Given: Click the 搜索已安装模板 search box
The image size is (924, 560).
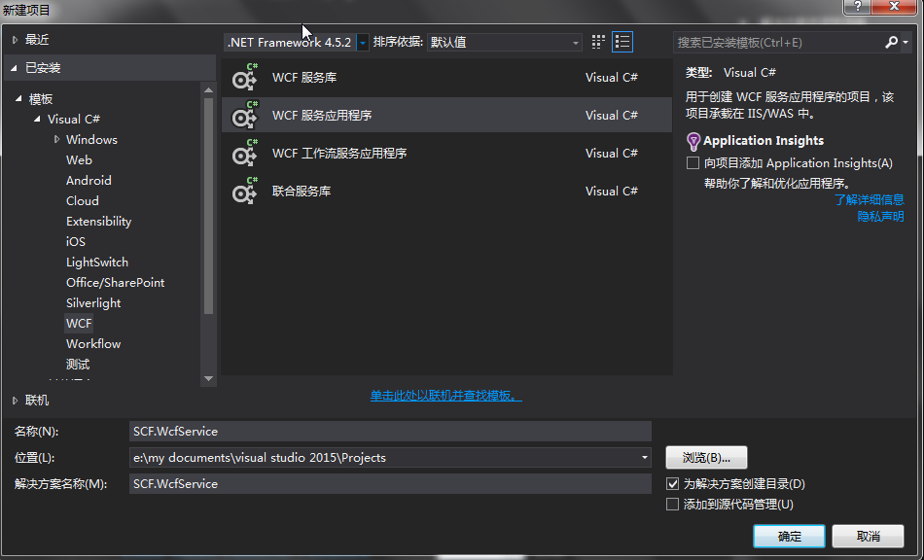Looking at the screenshot, I should point(778,43).
